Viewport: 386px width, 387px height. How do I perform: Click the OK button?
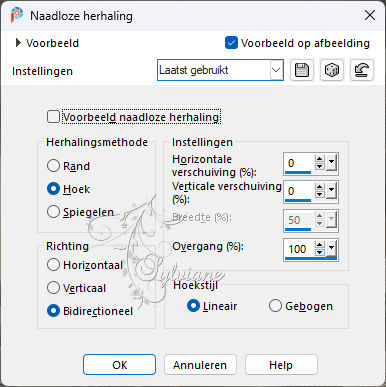coord(119,365)
